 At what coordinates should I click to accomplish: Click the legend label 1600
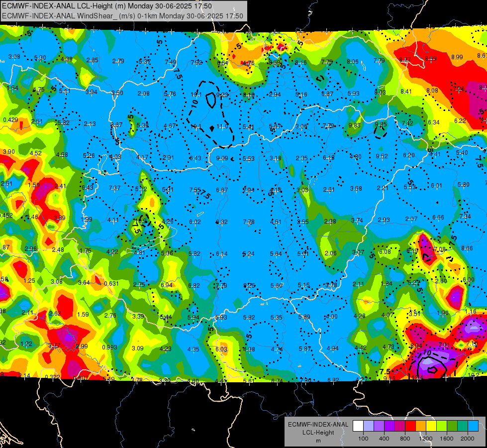pyautogui.click(x=447, y=439)
